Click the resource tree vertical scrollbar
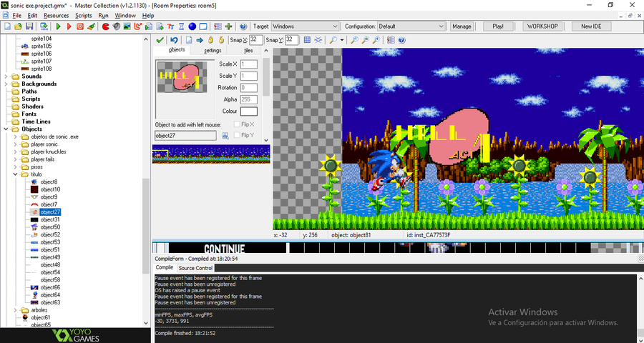 click(146, 226)
